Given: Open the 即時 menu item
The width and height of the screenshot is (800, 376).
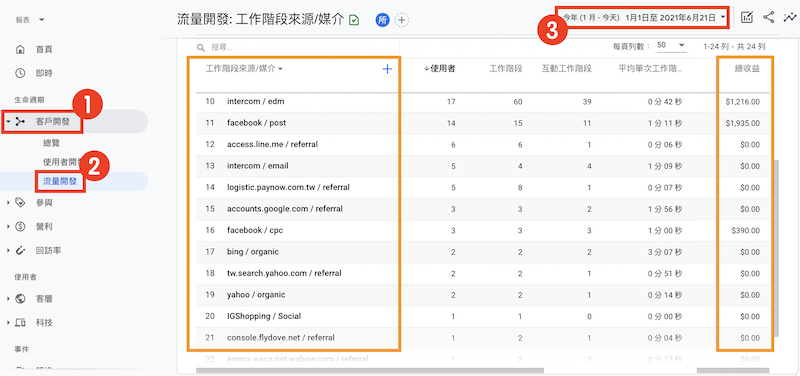Looking at the screenshot, I should (x=44, y=73).
